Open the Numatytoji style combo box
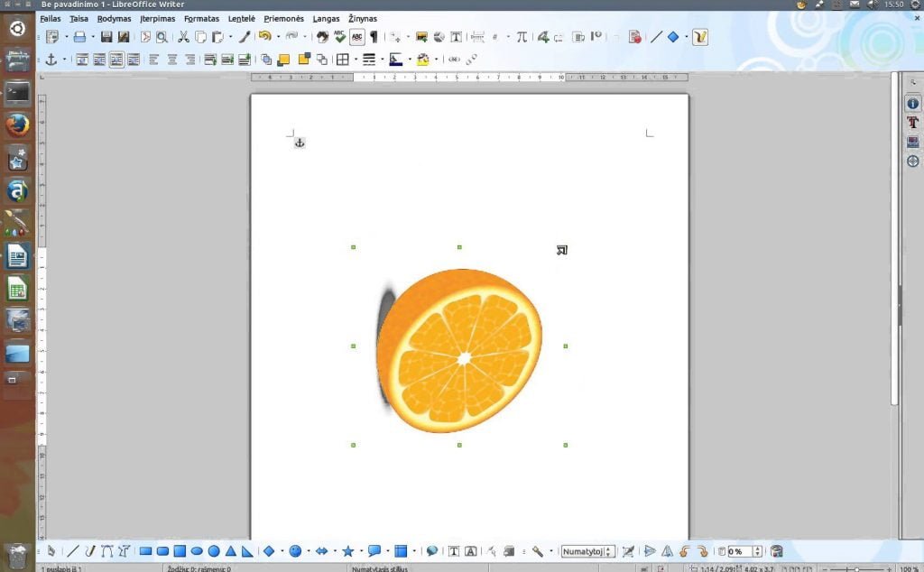Viewport: 924px width, 572px height. pyautogui.click(x=587, y=551)
